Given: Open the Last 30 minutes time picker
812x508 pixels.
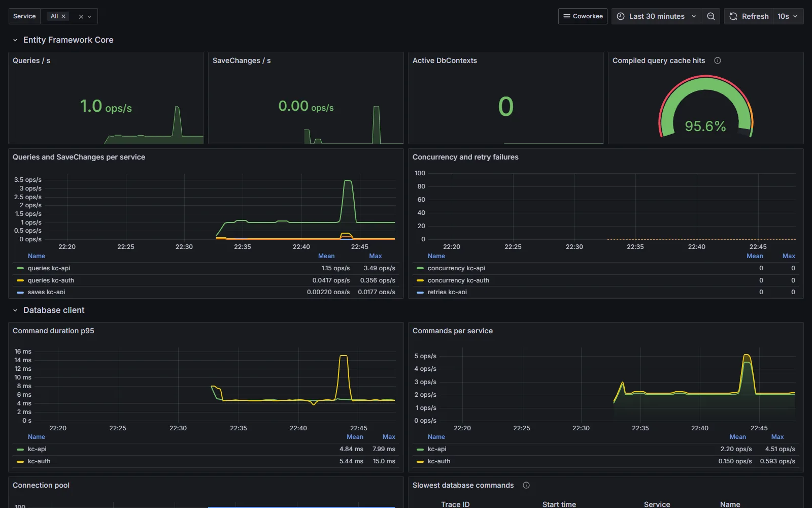Looking at the screenshot, I should pyautogui.click(x=657, y=16).
